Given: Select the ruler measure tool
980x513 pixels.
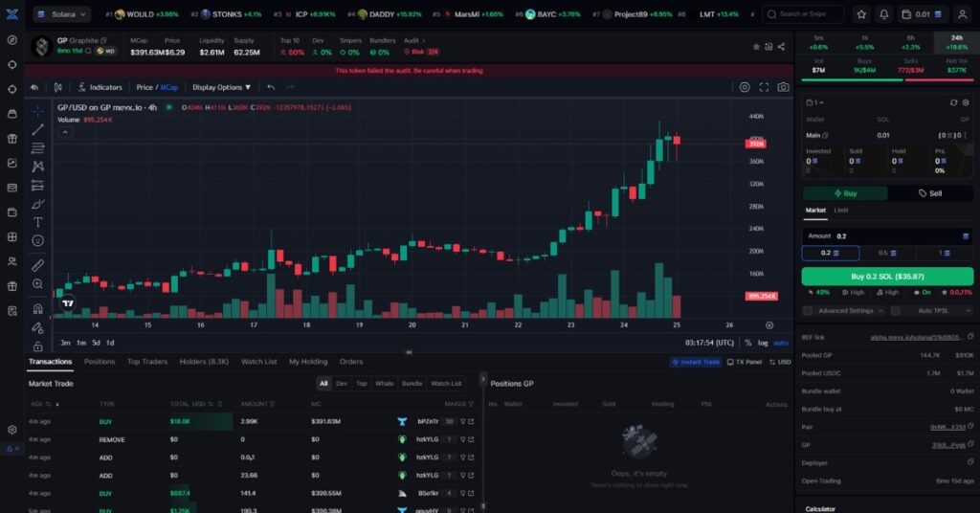Looking at the screenshot, I should click(x=38, y=265).
